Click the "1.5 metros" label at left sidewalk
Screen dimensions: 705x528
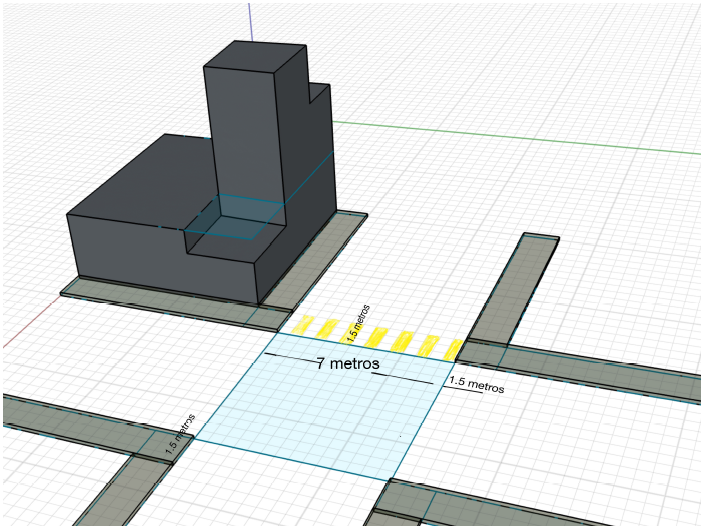coord(179,435)
